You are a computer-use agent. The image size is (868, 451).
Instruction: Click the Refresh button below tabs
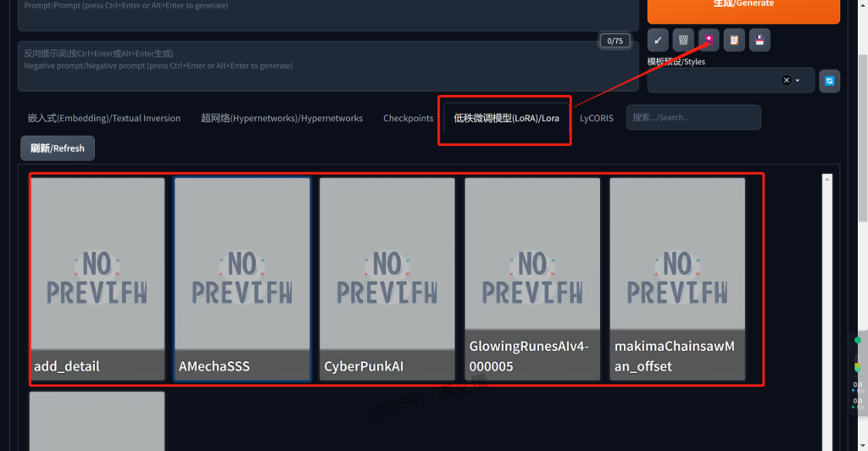coord(58,148)
